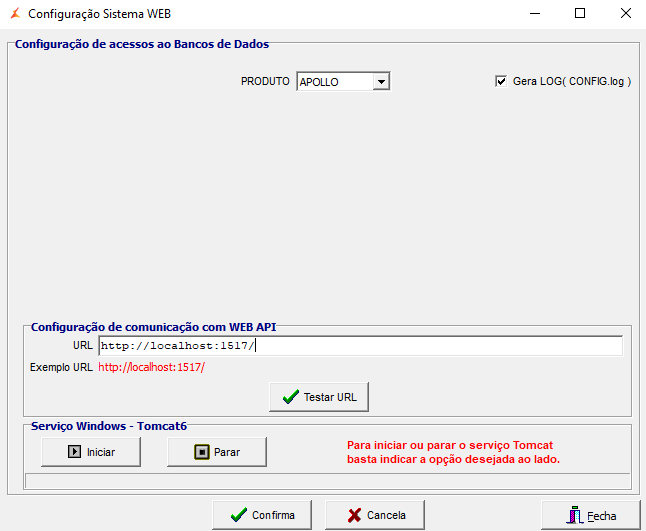Click the Tomcat service status bar

coord(328,481)
